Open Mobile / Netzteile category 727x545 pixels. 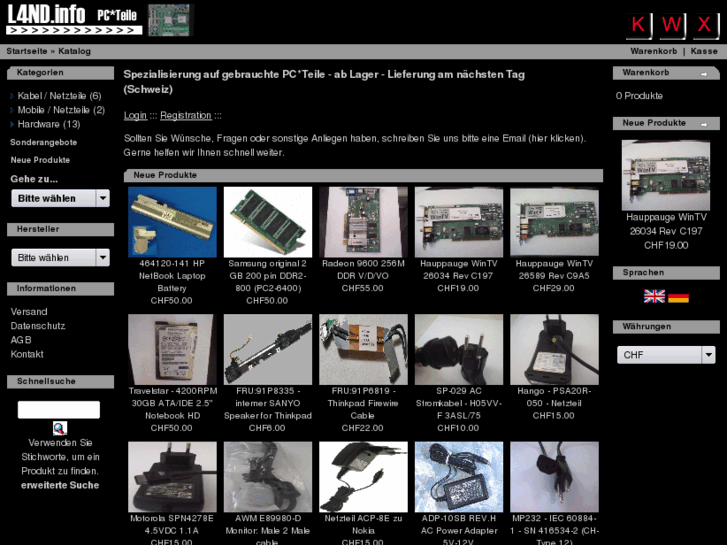[61, 110]
